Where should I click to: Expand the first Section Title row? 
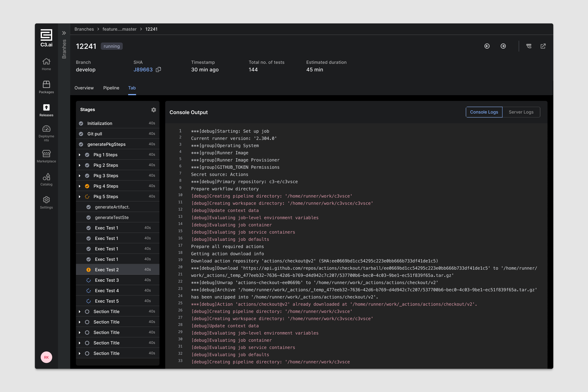click(x=80, y=312)
